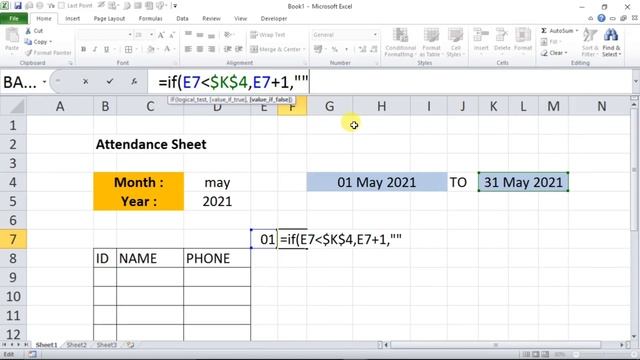Apply Percent Style number format
The image size is (640, 360).
coord(335,49)
